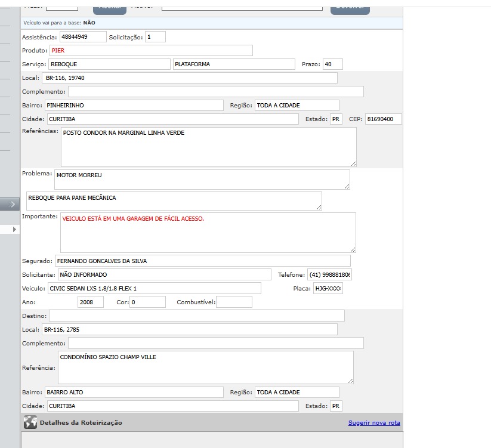This screenshot has width=491, height=448.
Task: Click the destination Local field BR-116, 2785
Action: 190,329
